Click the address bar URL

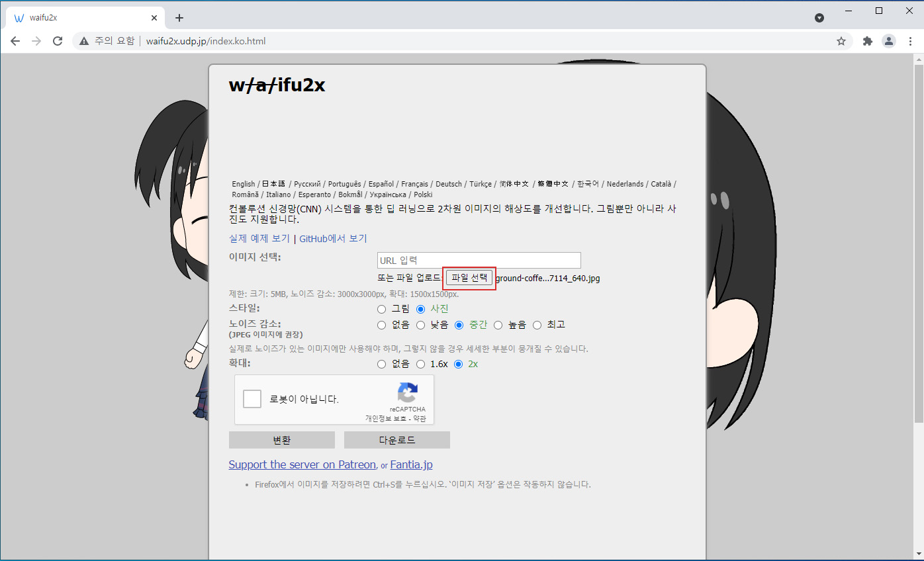206,41
